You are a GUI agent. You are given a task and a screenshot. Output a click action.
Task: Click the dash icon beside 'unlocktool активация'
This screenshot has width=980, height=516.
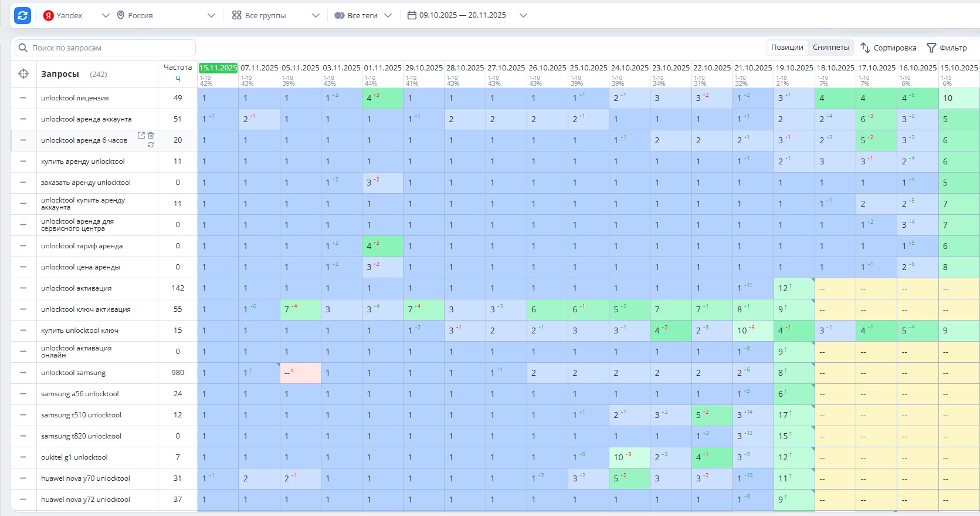pyautogui.click(x=23, y=288)
